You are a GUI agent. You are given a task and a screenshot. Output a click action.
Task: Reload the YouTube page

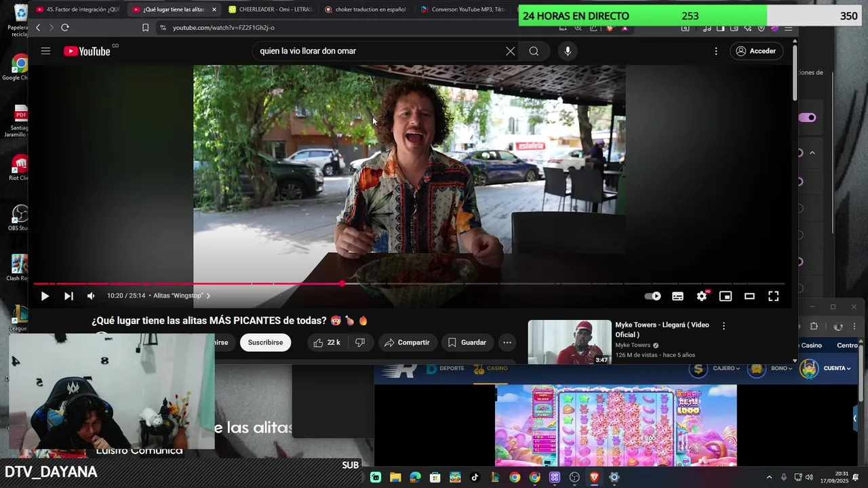pos(65,27)
